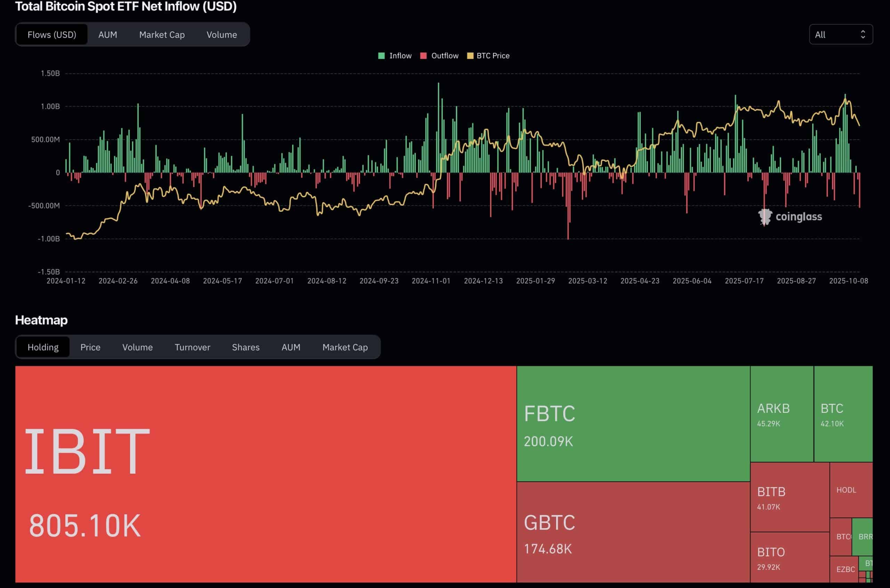The height and width of the screenshot is (588, 890).
Task: Switch heatmap to Price view
Action: 90,347
